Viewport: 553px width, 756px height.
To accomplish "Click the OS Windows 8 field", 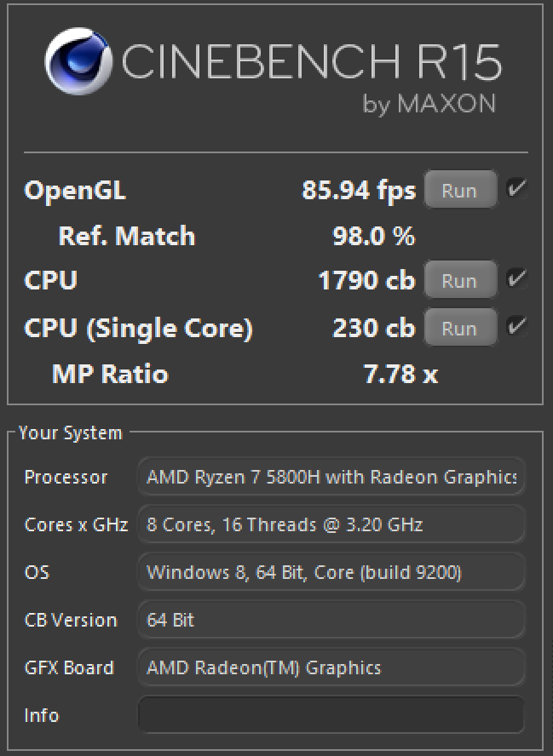I will pyautogui.click(x=331, y=572).
